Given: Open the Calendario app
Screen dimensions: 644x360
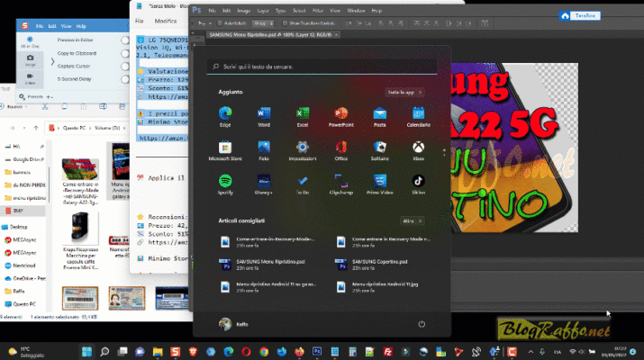Looking at the screenshot, I should coord(418,117).
